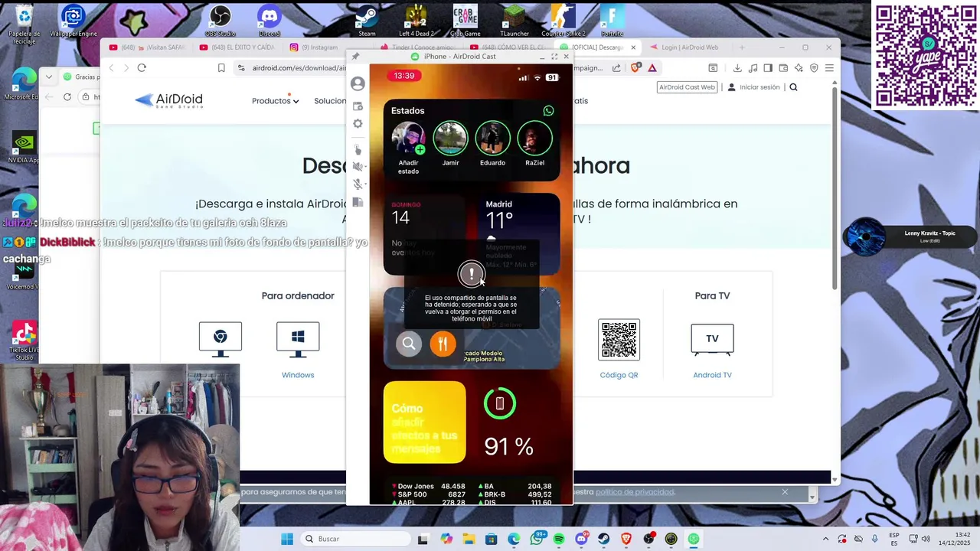
Task: Open TikTok LIVE Studio desktop shortcut
Action: pyautogui.click(x=24, y=341)
